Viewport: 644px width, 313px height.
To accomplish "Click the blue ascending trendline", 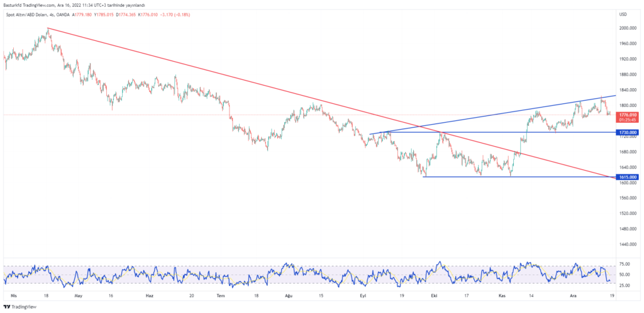I will point(493,115).
